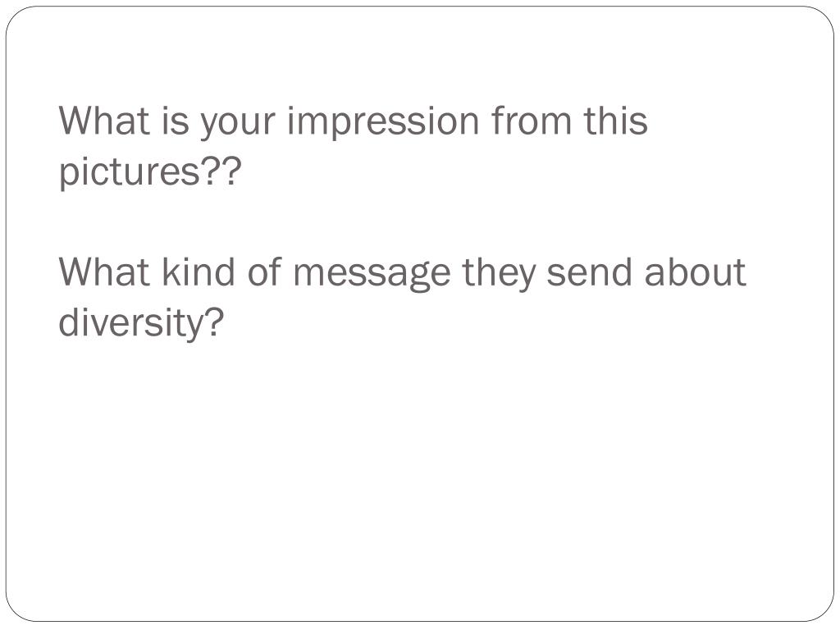The width and height of the screenshot is (840, 630).
Task: Click the word "of" after "kind"
Action: pos(264,272)
